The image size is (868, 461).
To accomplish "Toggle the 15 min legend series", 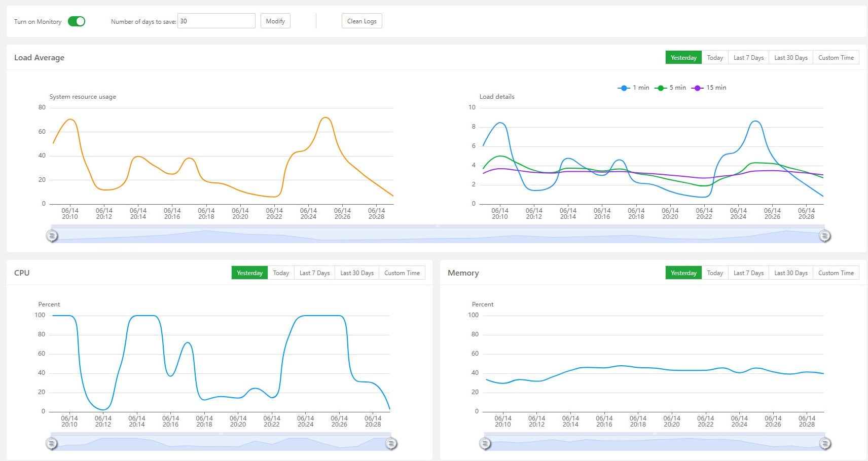I will tap(708, 88).
